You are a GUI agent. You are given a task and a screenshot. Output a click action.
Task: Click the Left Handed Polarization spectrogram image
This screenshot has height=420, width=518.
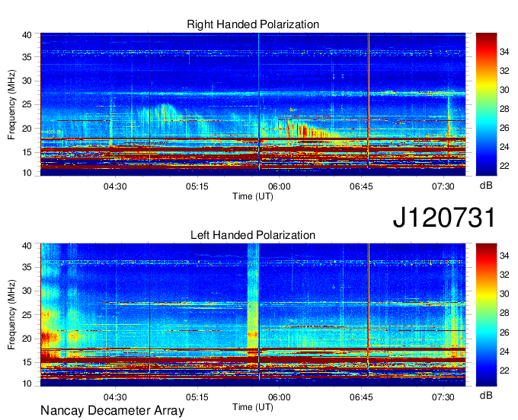click(x=253, y=315)
